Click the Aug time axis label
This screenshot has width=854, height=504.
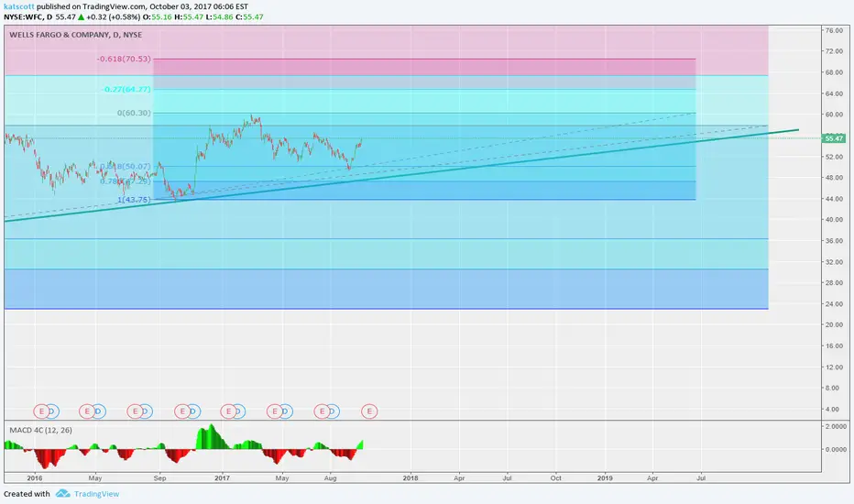click(x=330, y=477)
